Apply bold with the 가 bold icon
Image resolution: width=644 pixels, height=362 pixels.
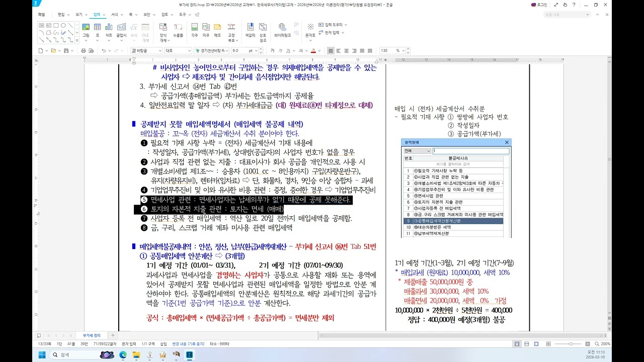272,50
